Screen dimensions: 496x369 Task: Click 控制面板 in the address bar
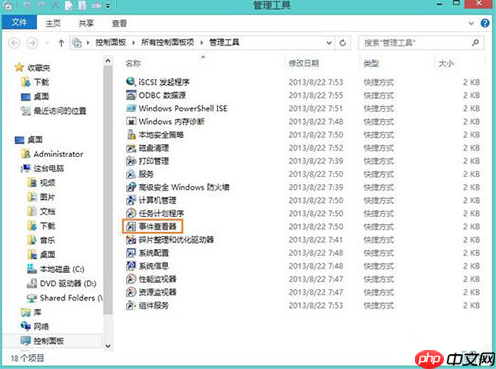point(110,42)
